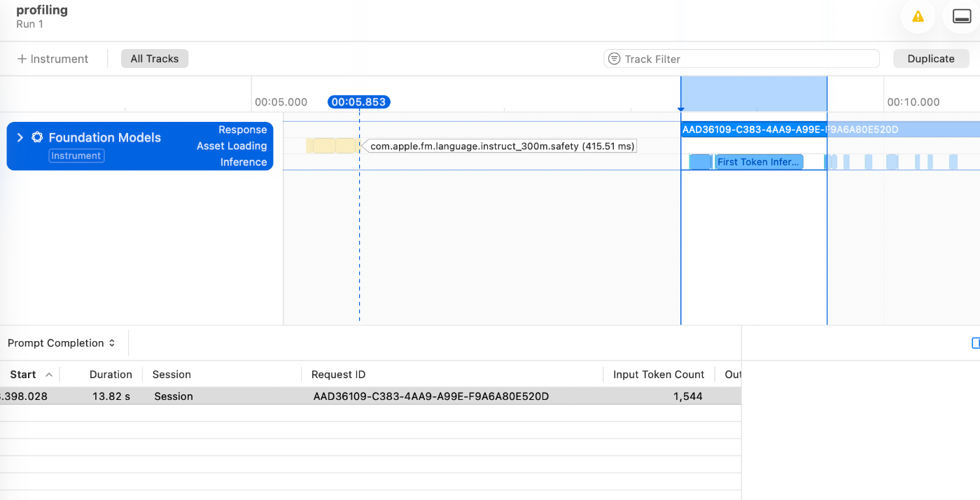980x500 pixels.
Task: Select the AAD36109 Request ID table cell
Action: coord(431,396)
